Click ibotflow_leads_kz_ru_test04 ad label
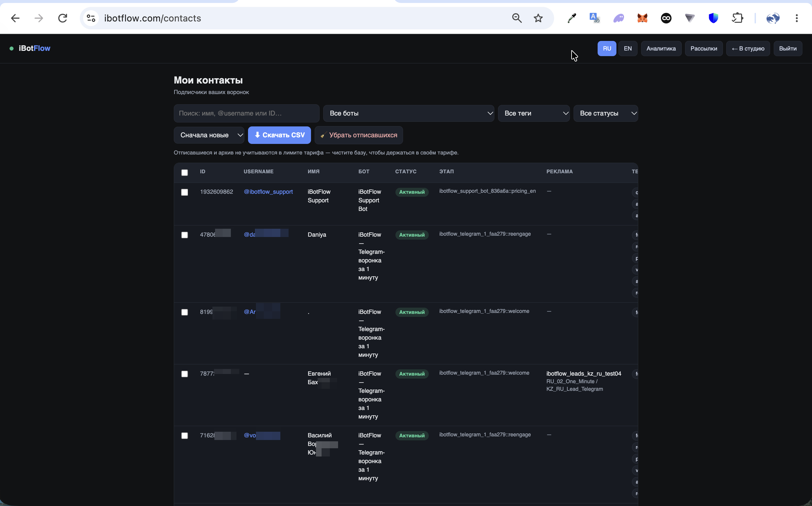812x506 pixels. tap(584, 374)
